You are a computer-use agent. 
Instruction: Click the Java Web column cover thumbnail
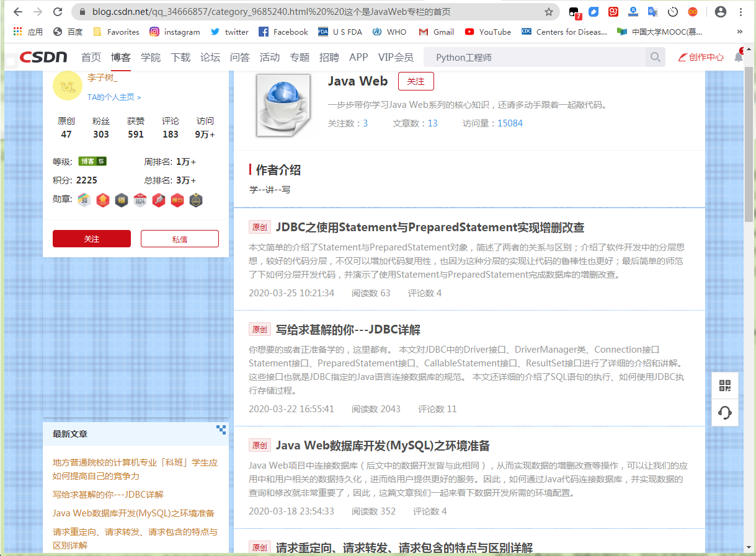click(x=283, y=105)
